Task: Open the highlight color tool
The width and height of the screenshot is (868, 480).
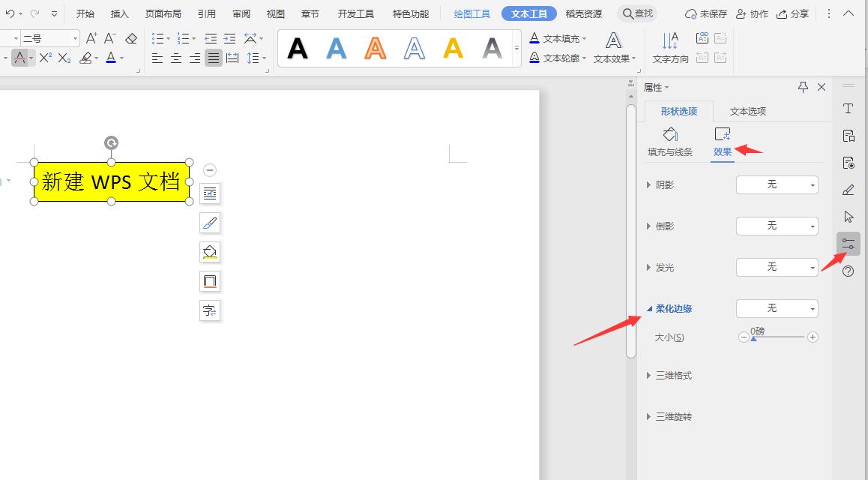Action: click(x=85, y=58)
